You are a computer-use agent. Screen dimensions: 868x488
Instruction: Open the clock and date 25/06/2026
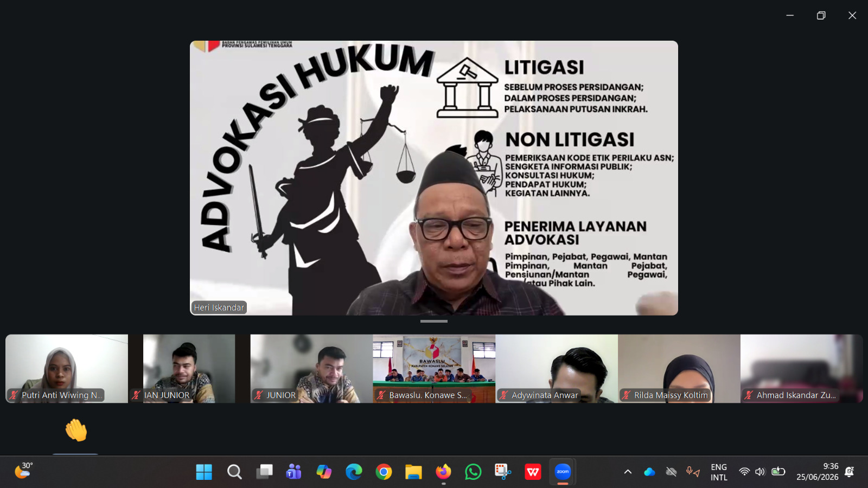coord(818,472)
